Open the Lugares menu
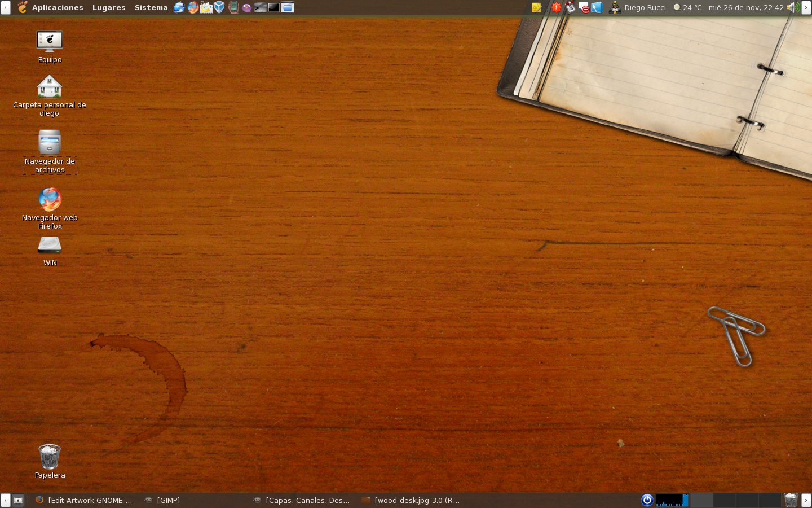The width and height of the screenshot is (812, 508). click(109, 8)
